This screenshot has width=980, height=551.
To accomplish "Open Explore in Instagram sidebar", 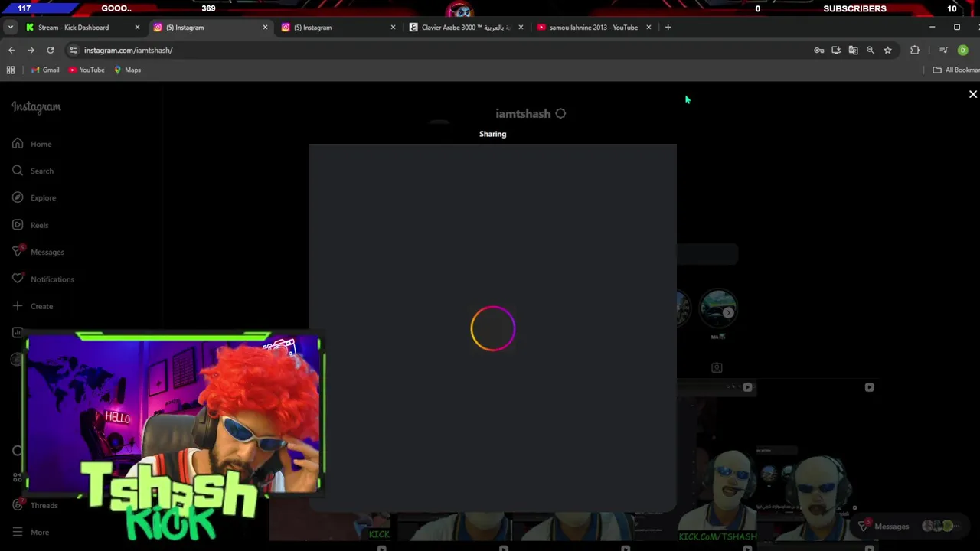I will [34, 197].
